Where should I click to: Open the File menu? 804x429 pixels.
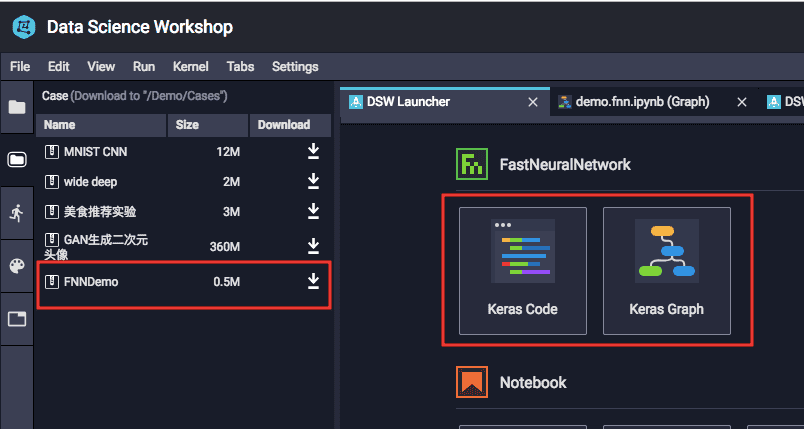pos(20,67)
